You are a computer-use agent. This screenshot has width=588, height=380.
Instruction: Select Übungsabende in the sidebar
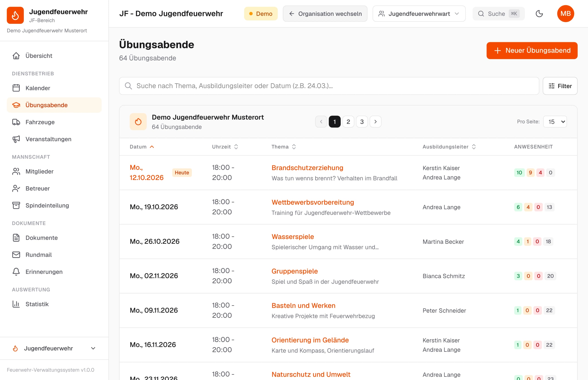point(54,105)
